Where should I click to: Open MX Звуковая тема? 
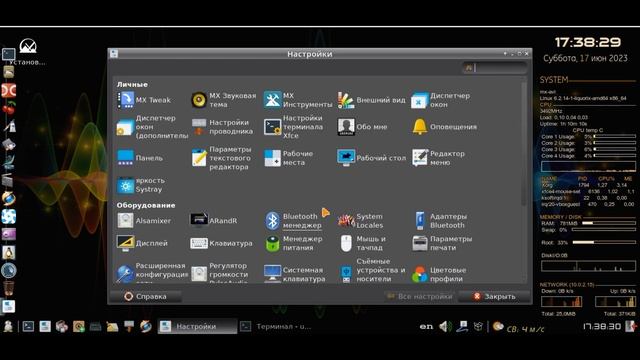[224, 100]
